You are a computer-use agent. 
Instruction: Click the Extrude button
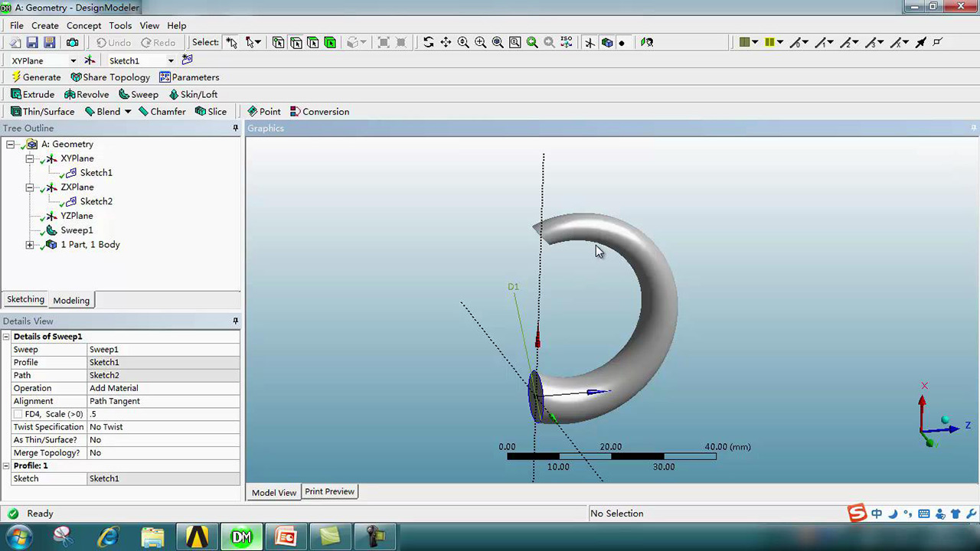(32, 94)
